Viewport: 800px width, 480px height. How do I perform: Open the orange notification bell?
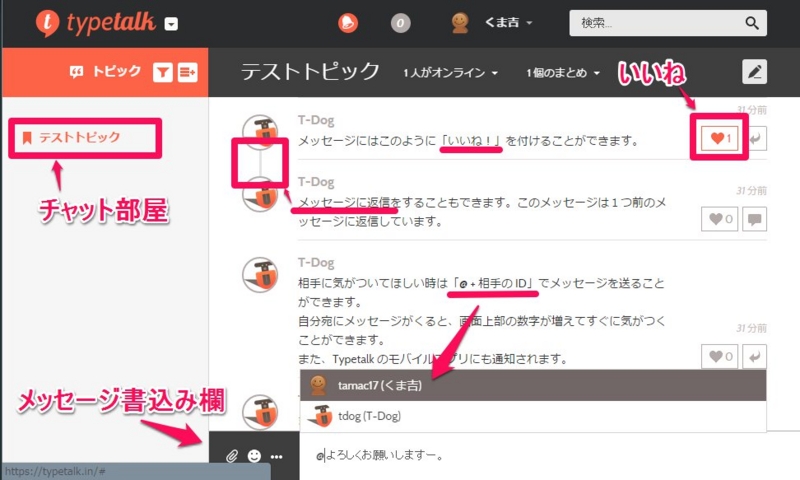(348, 23)
